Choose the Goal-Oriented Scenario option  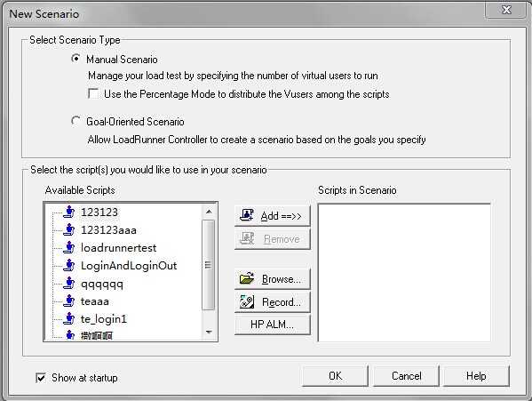point(76,121)
